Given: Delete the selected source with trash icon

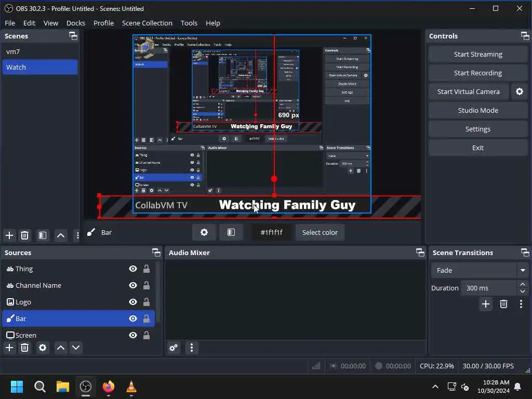Looking at the screenshot, I should [x=25, y=348].
